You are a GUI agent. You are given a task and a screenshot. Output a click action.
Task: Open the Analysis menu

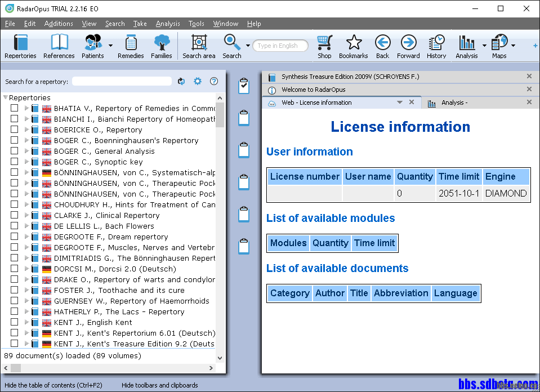[168, 24]
